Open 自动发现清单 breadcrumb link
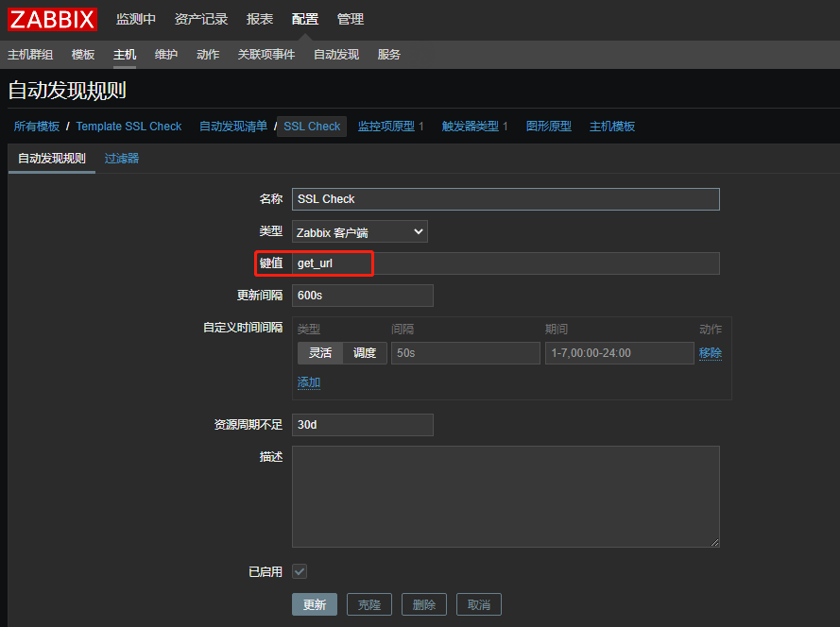The image size is (840, 627). pyautogui.click(x=233, y=127)
